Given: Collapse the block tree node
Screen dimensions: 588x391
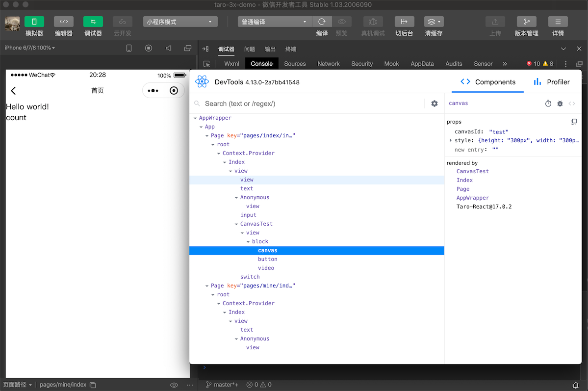Looking at the screenshot, I should [x=248, y=242].
